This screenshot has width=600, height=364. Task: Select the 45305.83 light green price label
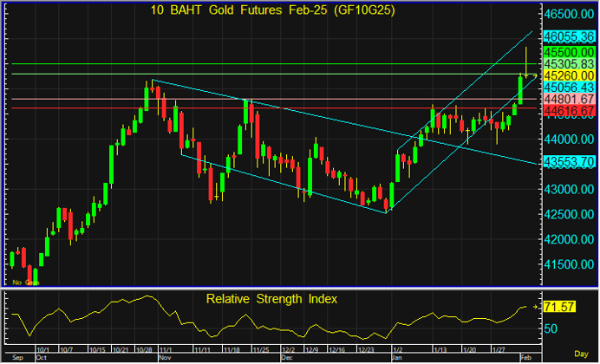569,64
